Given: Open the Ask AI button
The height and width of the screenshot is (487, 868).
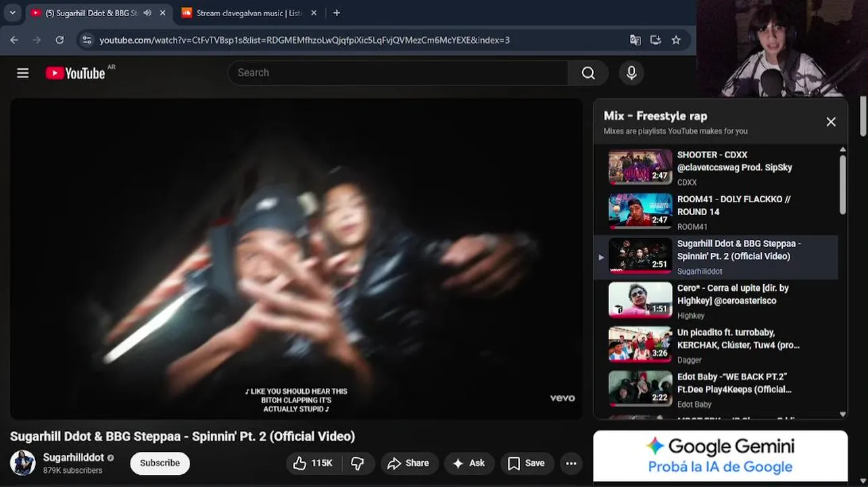Looking at the screenshot, I should (468, 463).
